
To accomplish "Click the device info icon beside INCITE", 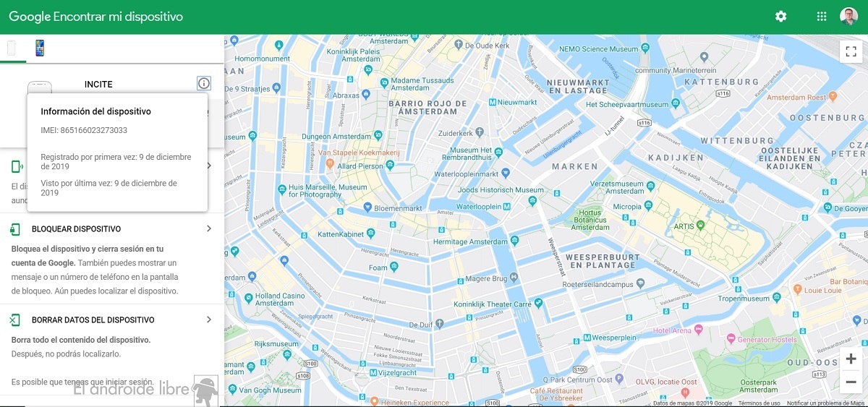I will 204,84.
